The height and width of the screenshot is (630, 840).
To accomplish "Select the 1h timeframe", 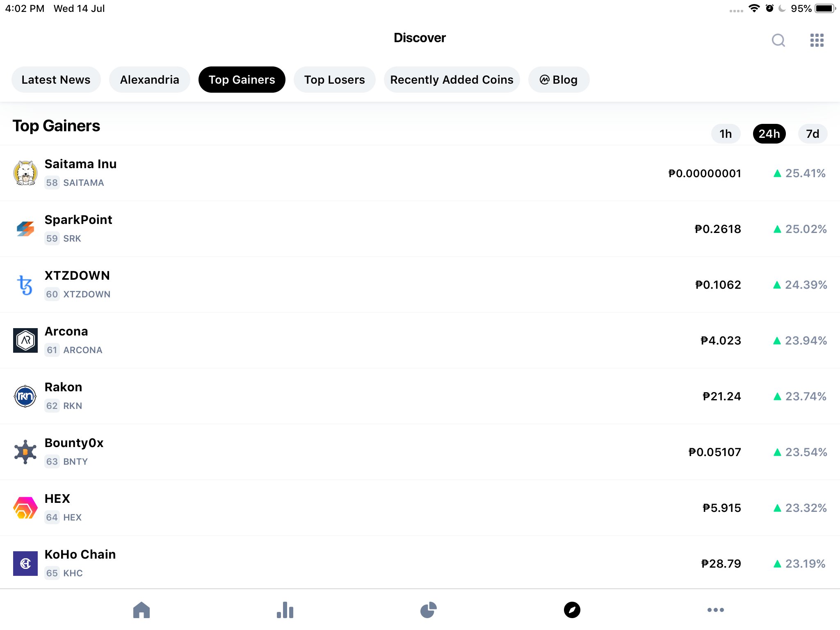I will (726, 134).
